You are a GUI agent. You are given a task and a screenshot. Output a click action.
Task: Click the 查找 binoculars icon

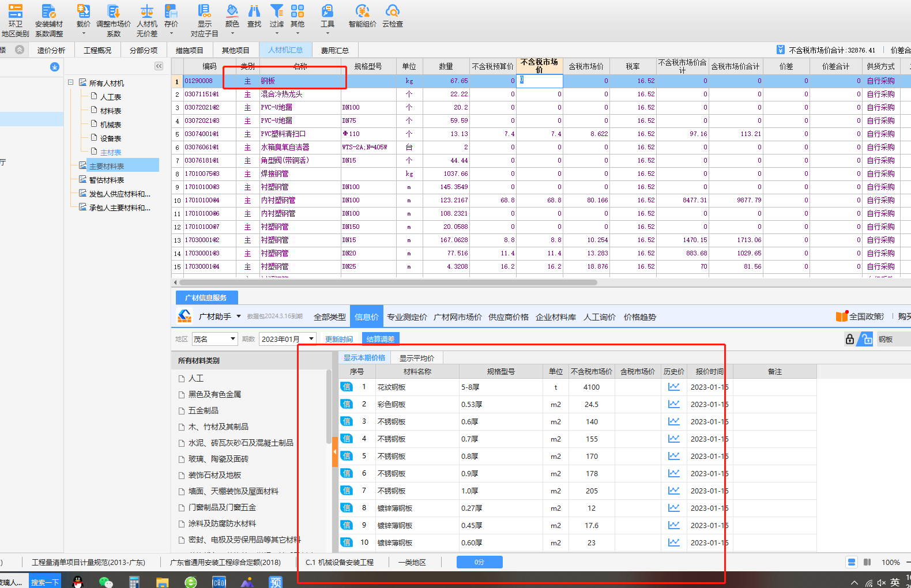254,11
